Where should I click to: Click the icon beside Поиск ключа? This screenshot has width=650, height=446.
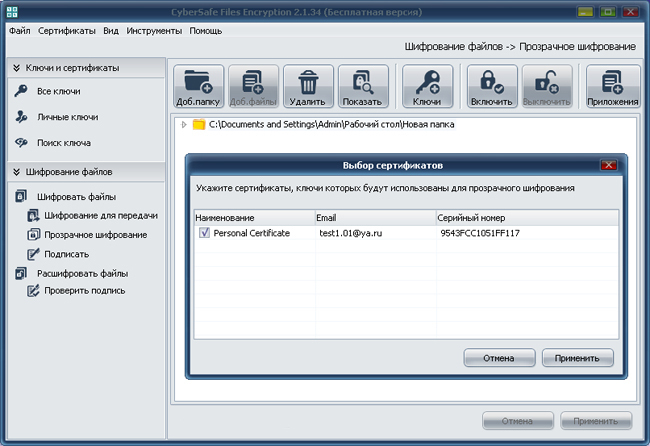pos(21,143)
